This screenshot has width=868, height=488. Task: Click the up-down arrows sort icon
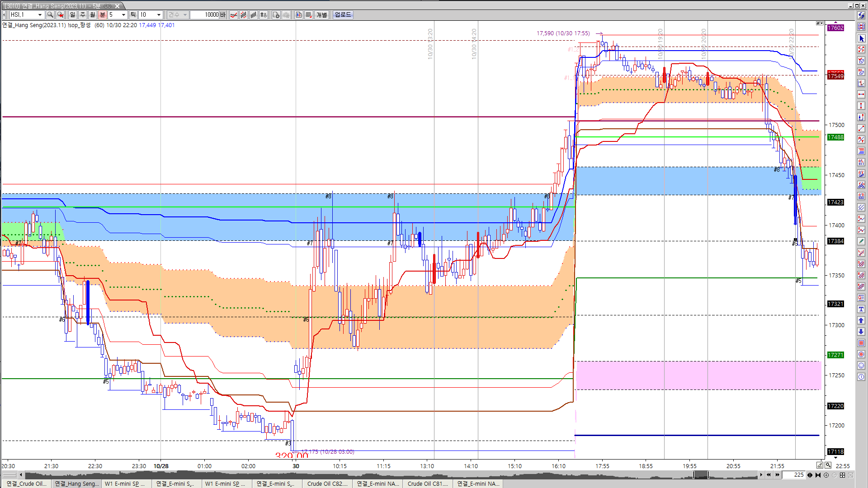tap(264, 15)
